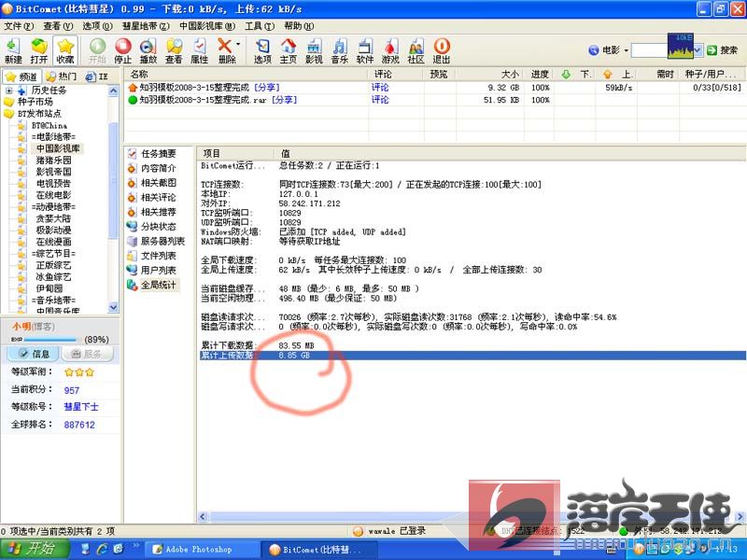
Task: Open a torrent with the 打开 icon
Action: [x=38, y=50]
